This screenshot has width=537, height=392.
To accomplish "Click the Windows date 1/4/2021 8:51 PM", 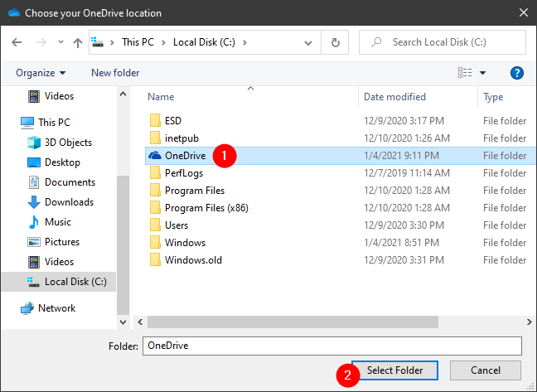I will pos(401,243).
